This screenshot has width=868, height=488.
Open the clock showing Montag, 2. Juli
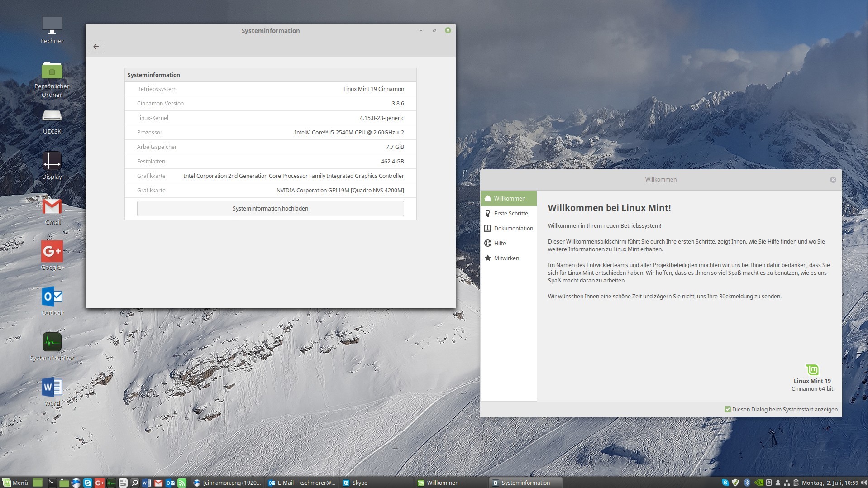pyautogui.click(x=830, y=483)
